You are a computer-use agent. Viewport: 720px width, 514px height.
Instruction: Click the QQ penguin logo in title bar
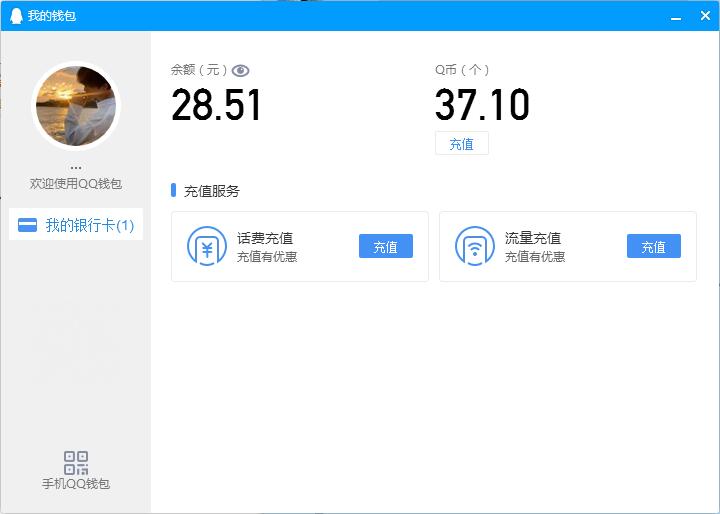pyautogui.click(x=16, y=16)
